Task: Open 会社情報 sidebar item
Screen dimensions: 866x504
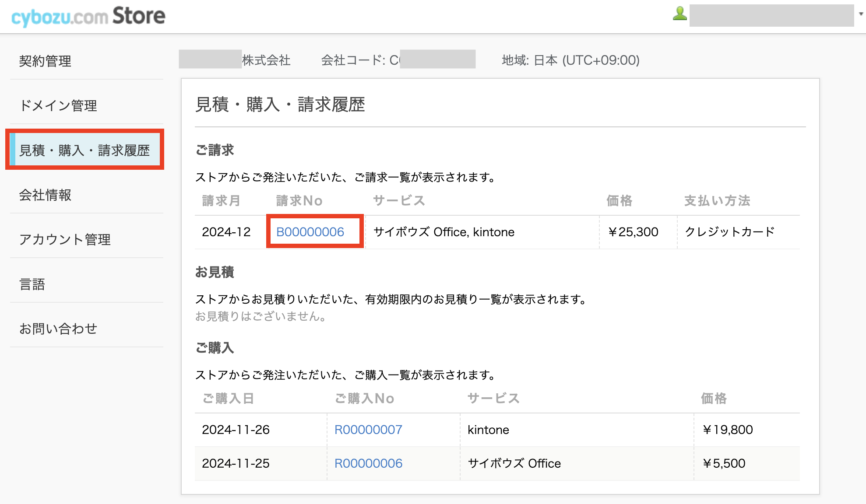Action: click(x=45, y=195)
